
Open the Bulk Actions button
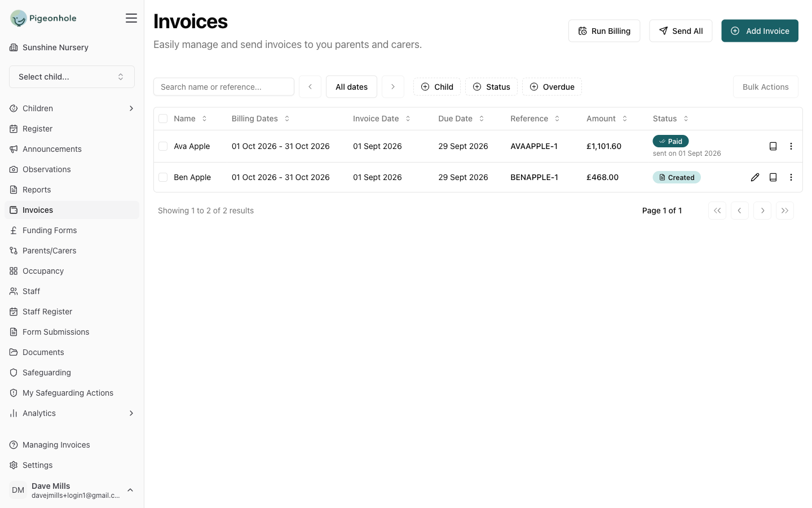(765, 87)
